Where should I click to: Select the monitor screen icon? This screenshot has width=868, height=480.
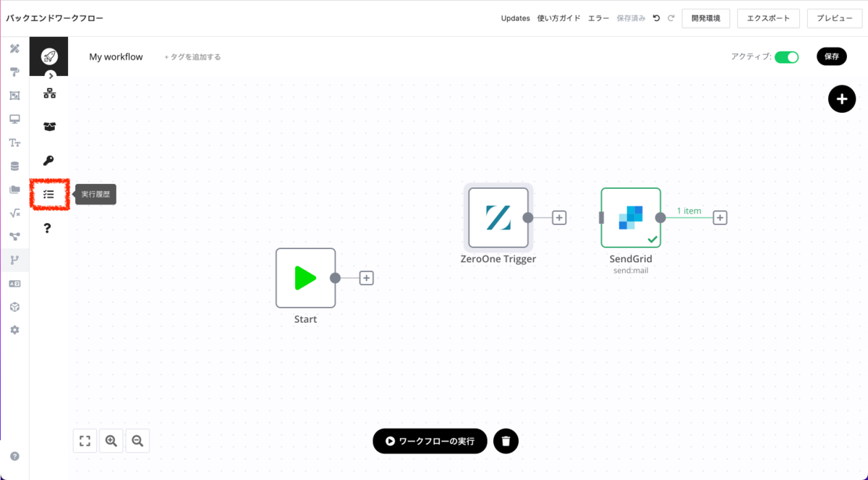(14, 119)
